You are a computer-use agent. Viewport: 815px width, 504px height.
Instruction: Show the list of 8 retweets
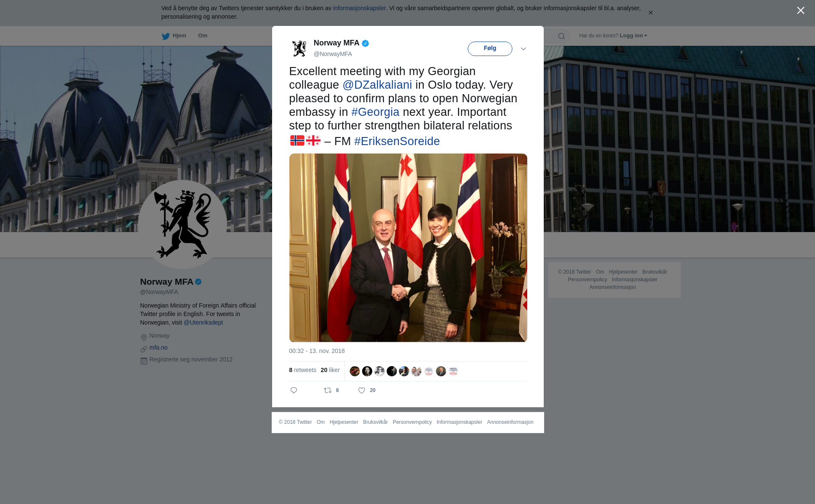click(303, 370)
